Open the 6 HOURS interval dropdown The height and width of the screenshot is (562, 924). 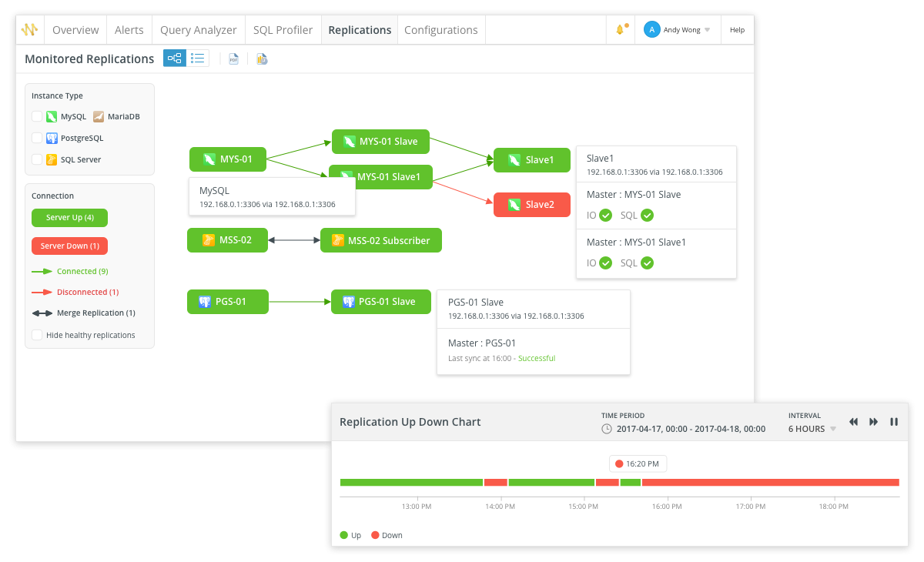click(x=812, y=429)
